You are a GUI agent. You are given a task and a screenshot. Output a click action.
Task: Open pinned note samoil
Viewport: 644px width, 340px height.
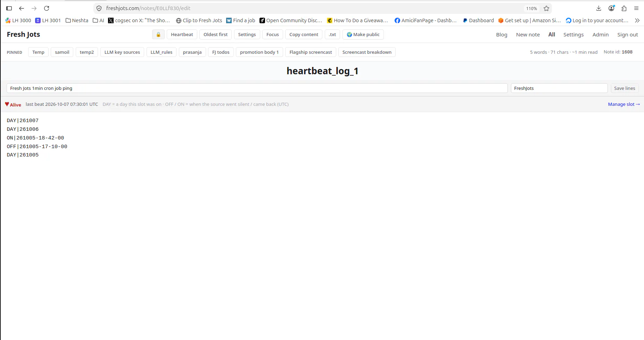(62, 52)
